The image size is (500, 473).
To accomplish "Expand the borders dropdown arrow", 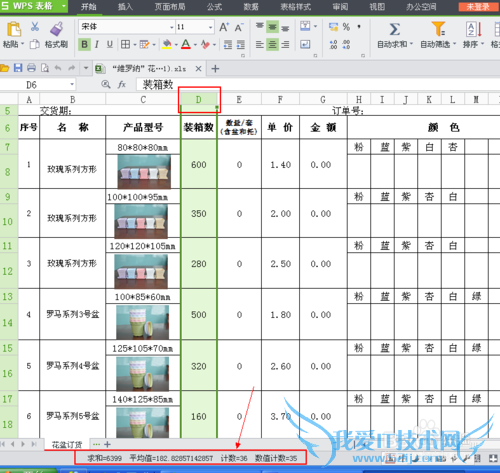I will (135, 44).
